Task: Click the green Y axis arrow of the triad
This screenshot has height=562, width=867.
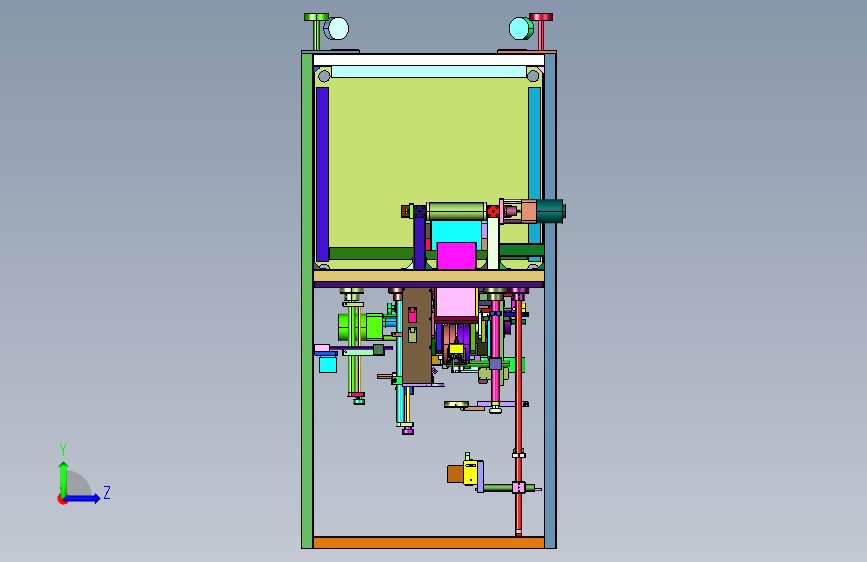Action: coord(64,478)
